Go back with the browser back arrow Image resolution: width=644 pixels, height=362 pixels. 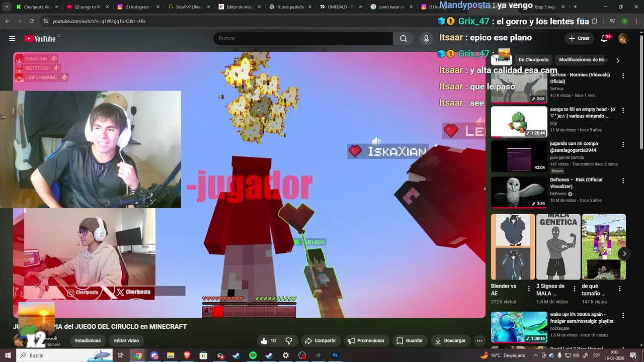(x=8, y=21)
